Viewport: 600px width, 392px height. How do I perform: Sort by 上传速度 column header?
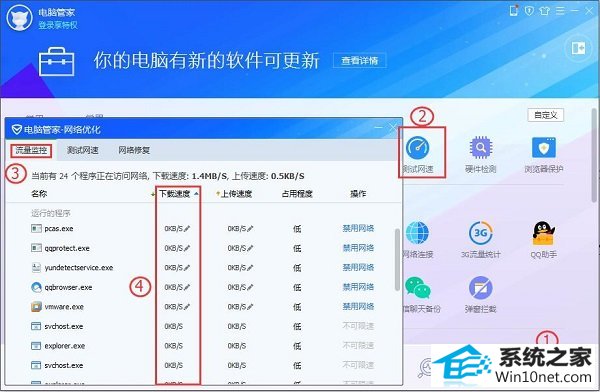(236, 194)
